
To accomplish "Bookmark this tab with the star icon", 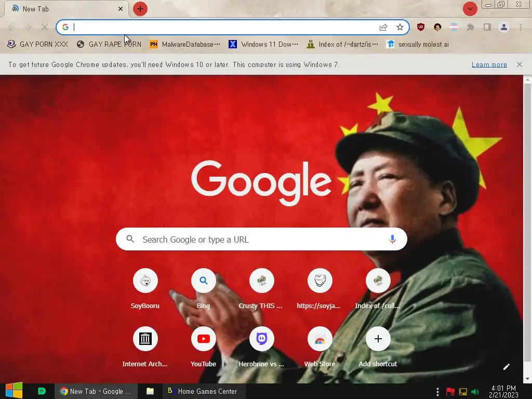I will tap(400, 27).
